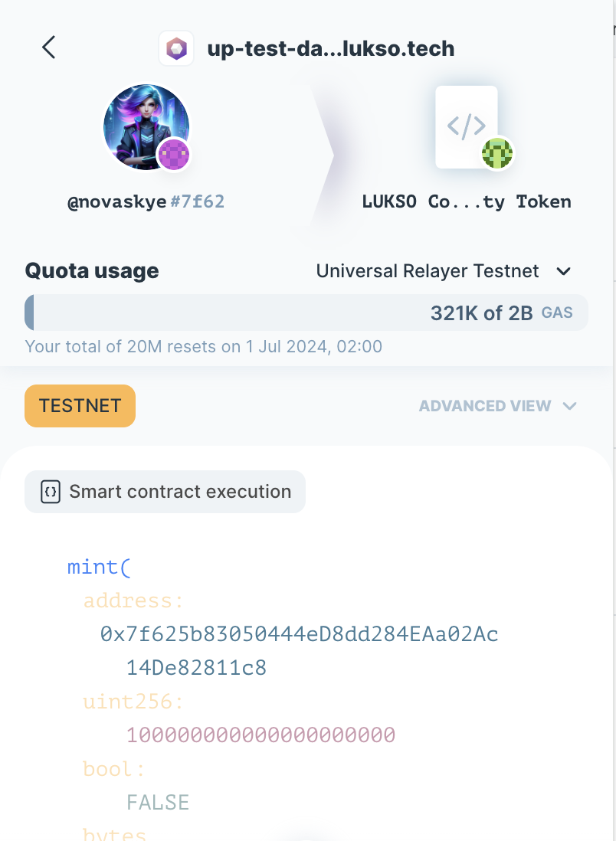Expand the Advanced View section
616x841 pixels.
[497, 406]
